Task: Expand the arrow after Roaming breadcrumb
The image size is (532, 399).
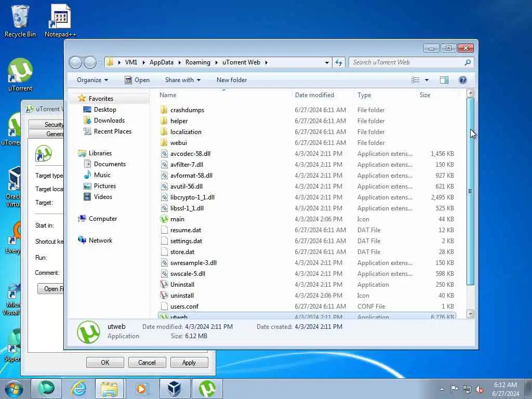Action: pyautogui.click(x=216, y=62)
